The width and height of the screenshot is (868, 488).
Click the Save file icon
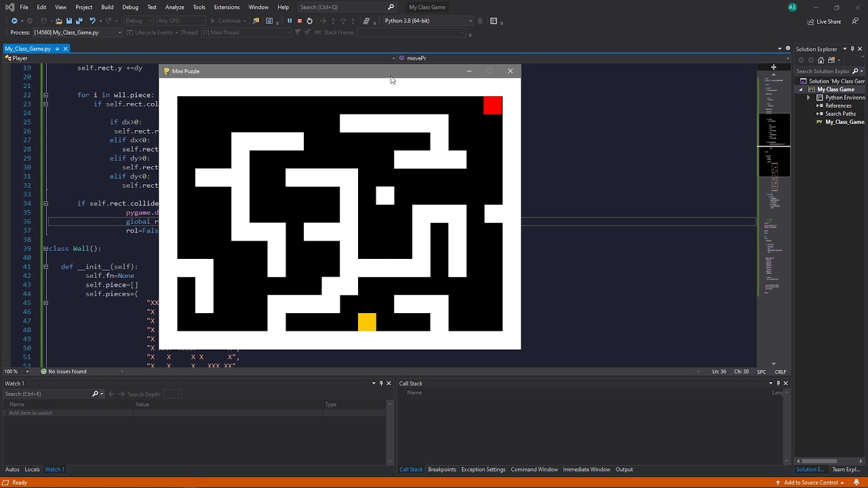68,21
